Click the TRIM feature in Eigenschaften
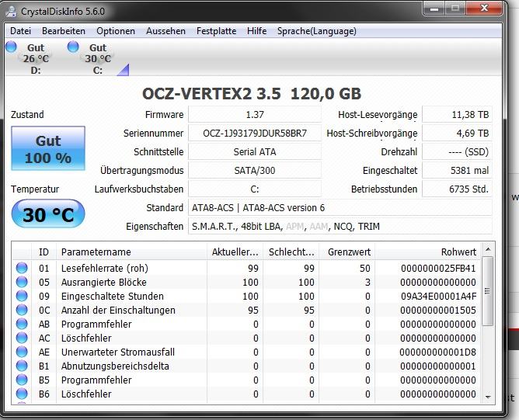Image resolution: width=519 pixels, height=420 pixels. click(x=369, y=227)
